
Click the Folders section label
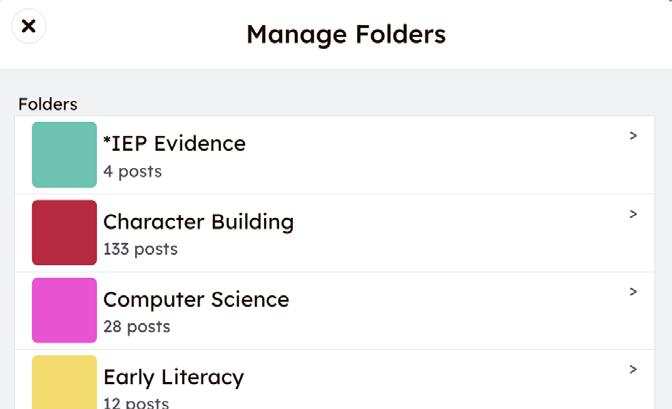(48, 104)
